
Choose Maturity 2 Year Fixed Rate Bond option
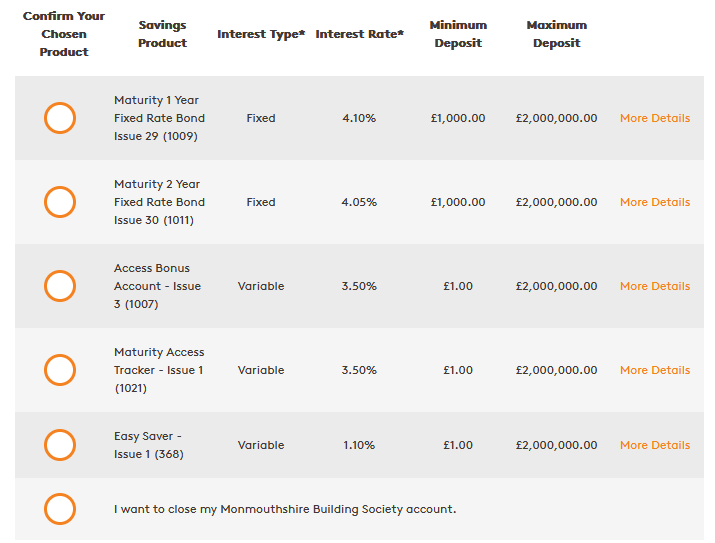click(x=60, y=202)
